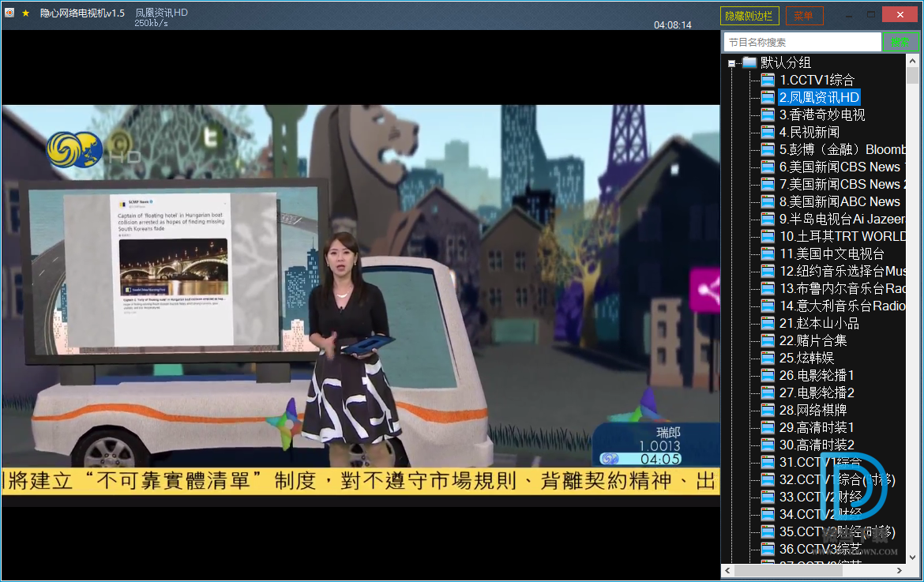Click the TV icon beside 2.凤凰资讯HD
This screenshot has width=924, height=582.
[768, 97]
